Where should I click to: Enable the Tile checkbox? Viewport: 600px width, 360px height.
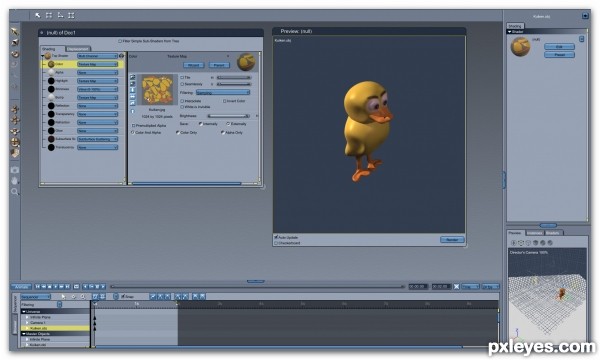click(182, 77)
